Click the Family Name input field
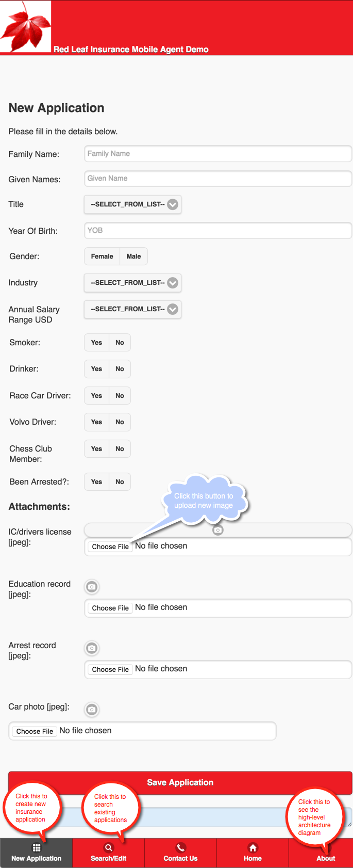The width and height of the screenshot is (353, 868). [218, 154]
